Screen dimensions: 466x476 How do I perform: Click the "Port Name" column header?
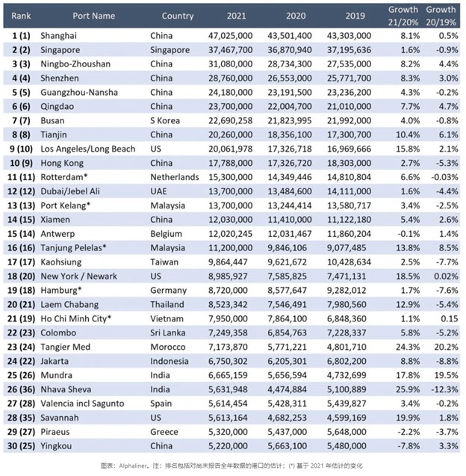(95, 16)
